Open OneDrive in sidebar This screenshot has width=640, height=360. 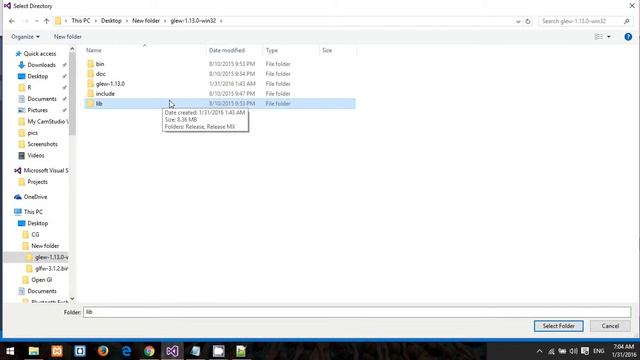tap(35, 197)
